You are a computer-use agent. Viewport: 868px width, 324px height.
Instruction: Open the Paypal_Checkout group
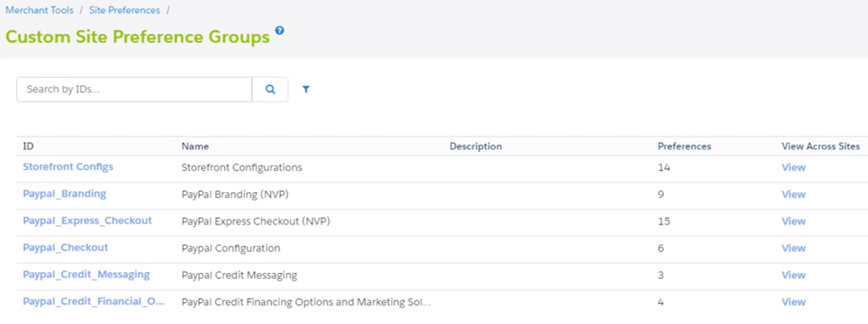65,248
